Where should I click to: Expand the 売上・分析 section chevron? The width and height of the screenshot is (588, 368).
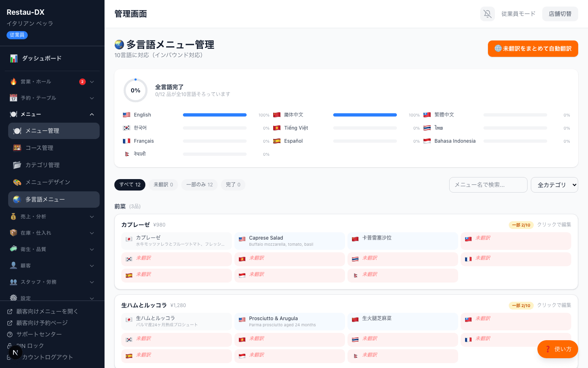point(92,217)
